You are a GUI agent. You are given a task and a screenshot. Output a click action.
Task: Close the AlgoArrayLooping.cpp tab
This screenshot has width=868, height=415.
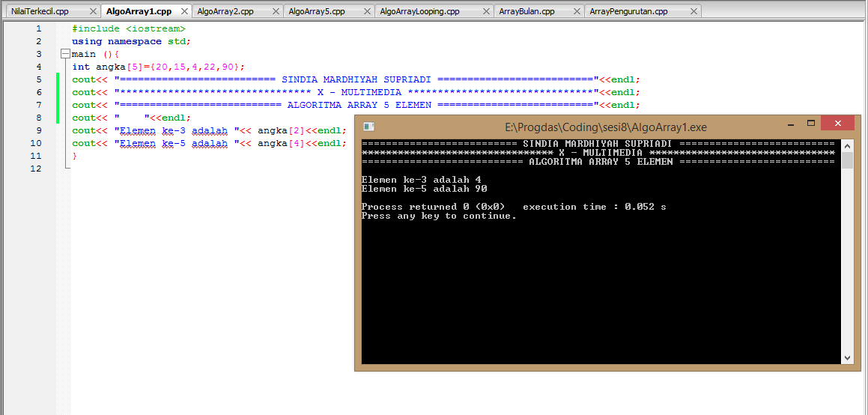coord(485,12)
